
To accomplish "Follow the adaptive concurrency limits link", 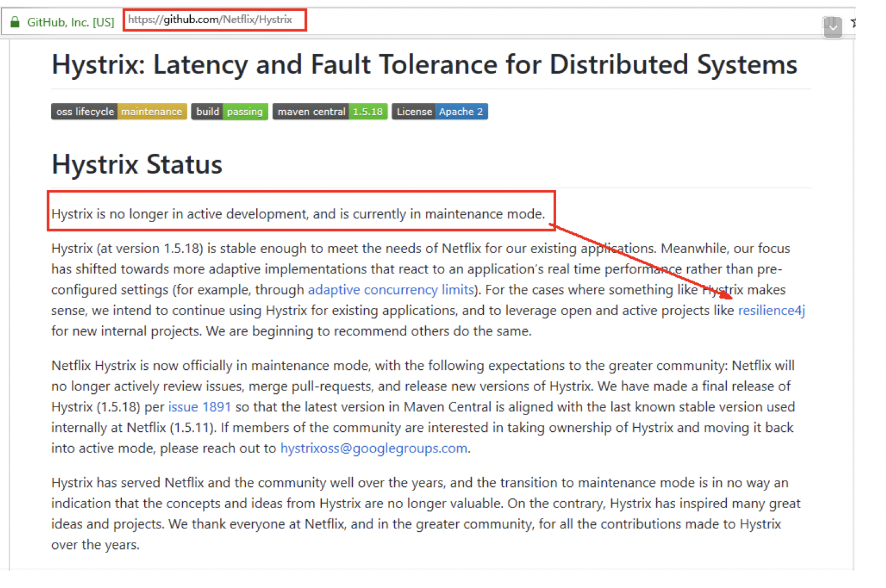I will (391, 290).
